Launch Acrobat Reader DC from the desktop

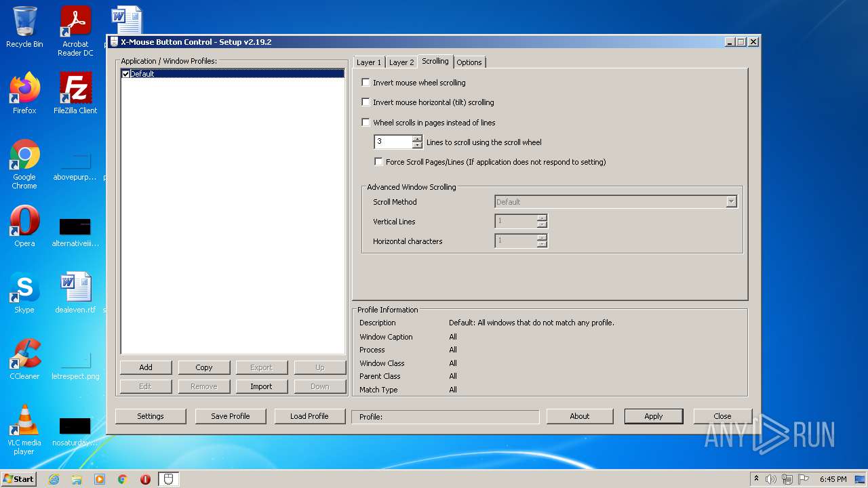[75, 31]
